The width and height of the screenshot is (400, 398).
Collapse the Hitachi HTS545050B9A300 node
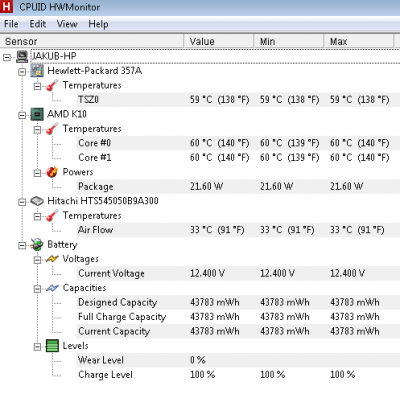(22, 202)
